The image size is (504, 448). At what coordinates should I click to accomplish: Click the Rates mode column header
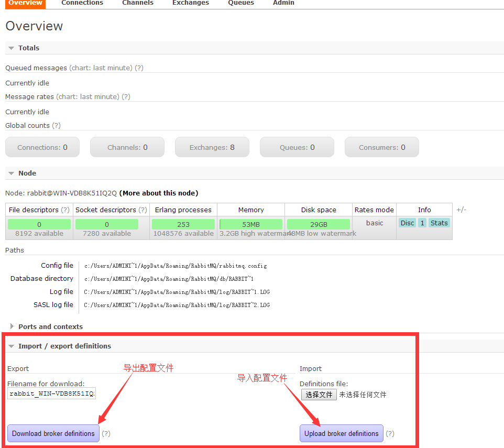point(374,210)
